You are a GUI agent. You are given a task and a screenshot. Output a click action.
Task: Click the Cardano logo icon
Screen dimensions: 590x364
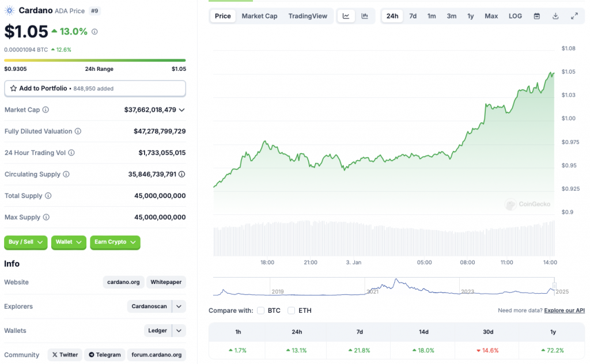click(x=9, y=10)
